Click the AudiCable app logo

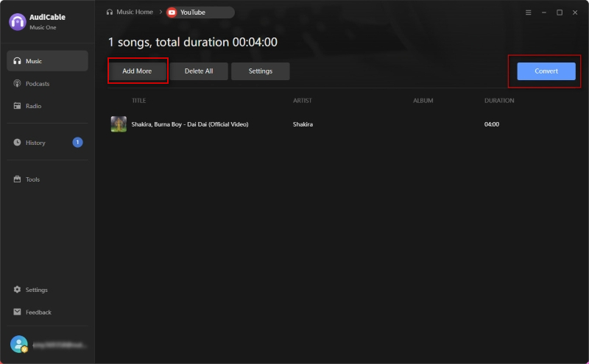[x=18, y=22]
